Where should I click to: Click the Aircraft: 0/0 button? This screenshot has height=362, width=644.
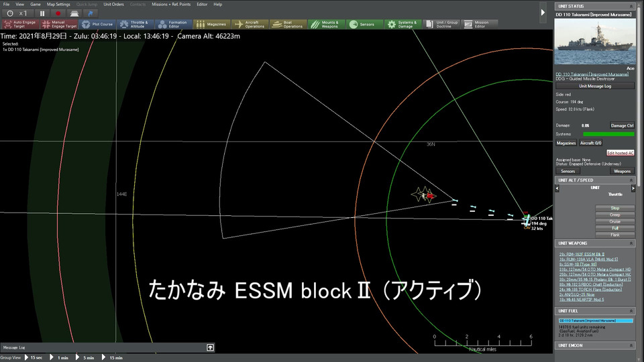pyautogui.click(x=590, y=143)
